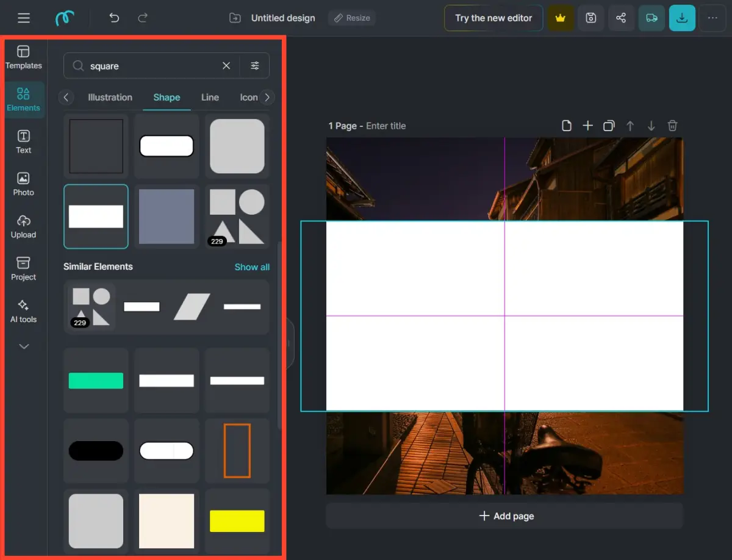Open the Photo library panel
732x560 pixels.
[23, 184]
